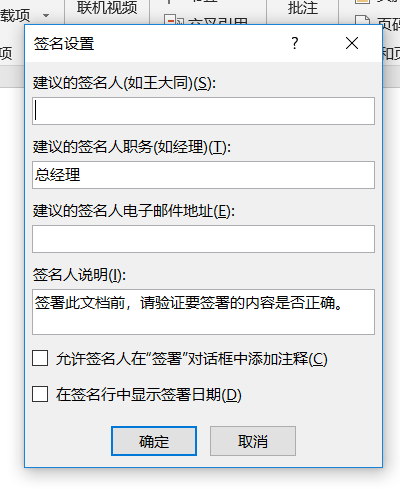Expand the 加载项 dropdown arrow
400x499 pixels.
46,15
